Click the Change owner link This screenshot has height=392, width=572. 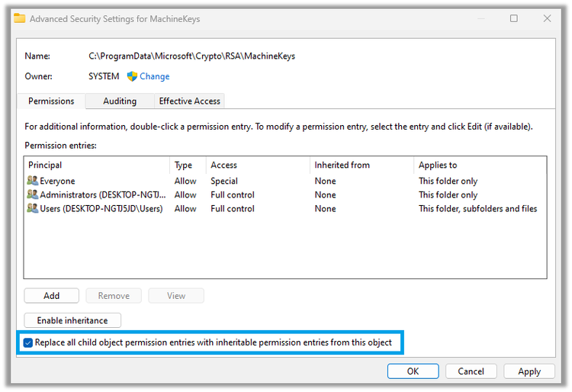[155, 76]
